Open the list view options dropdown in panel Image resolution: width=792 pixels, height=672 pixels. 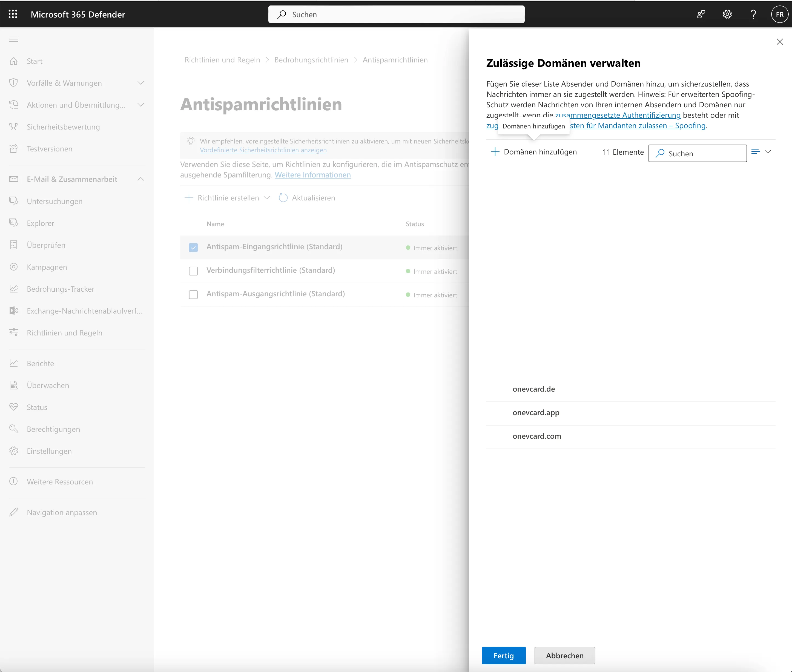761,152
